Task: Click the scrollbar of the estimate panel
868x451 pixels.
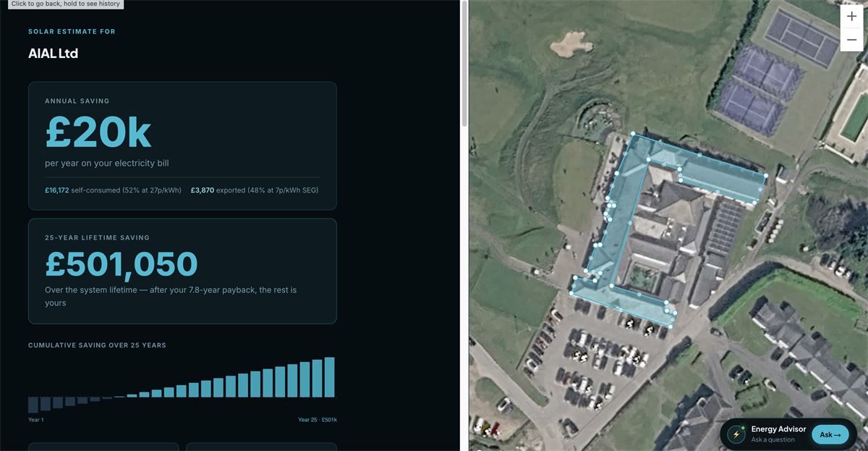Action: (x=464, y=65)
